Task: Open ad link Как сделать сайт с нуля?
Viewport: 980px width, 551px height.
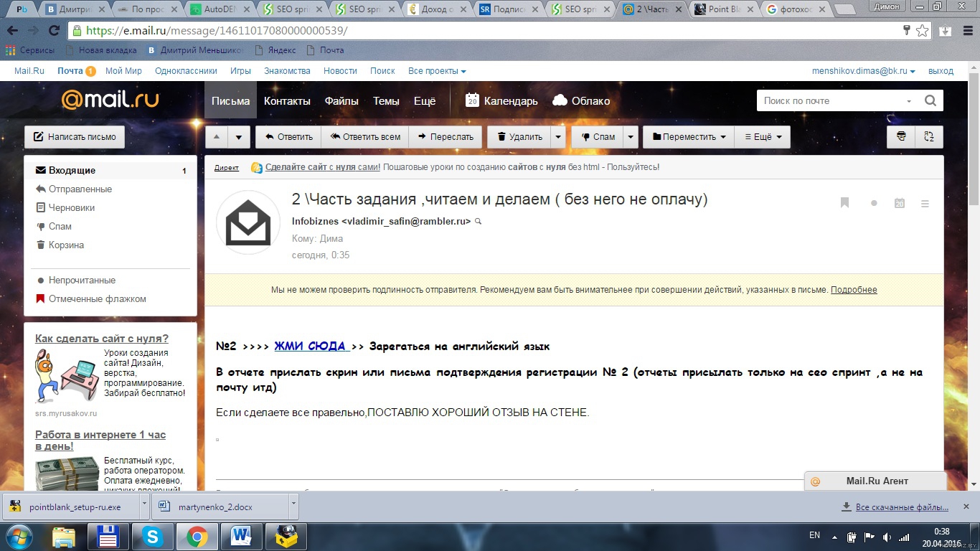Action: tap(102, 339)
